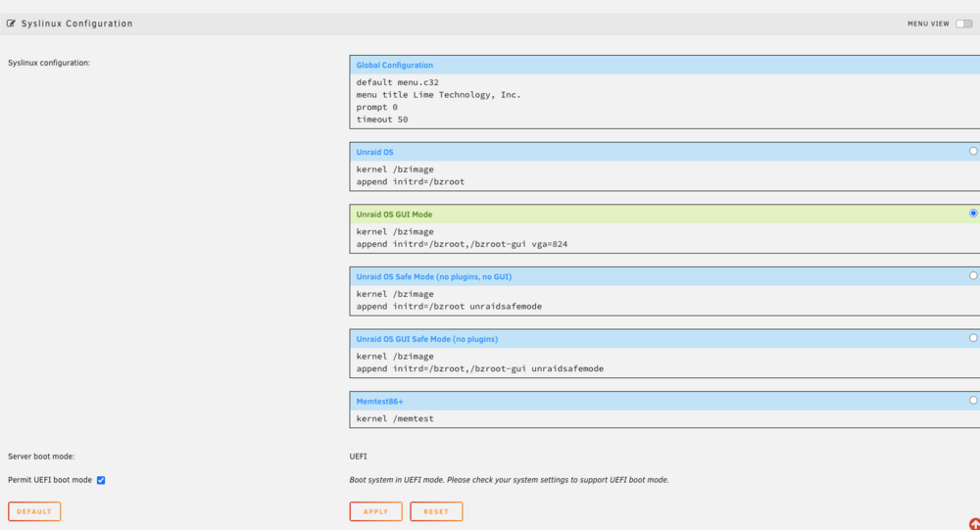Toggle the Menu View switch

(x=963, y=24)
